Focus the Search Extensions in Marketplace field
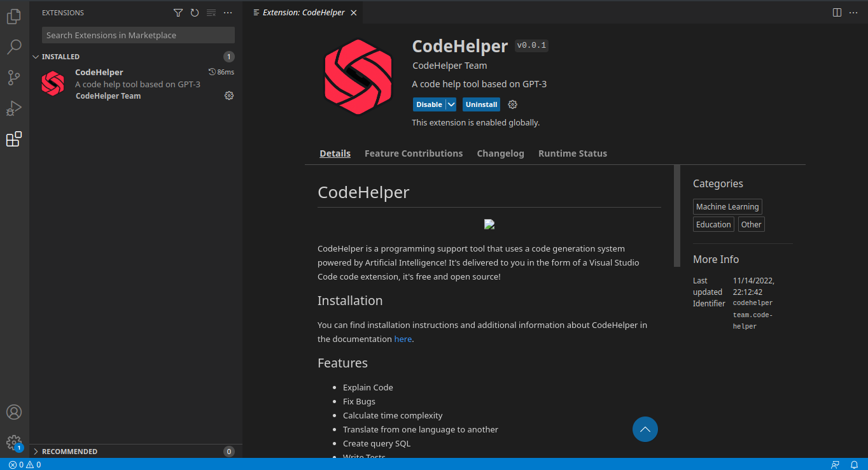Image resolution: width=868 pixels, height=470 pixels. tap(138, 35)
